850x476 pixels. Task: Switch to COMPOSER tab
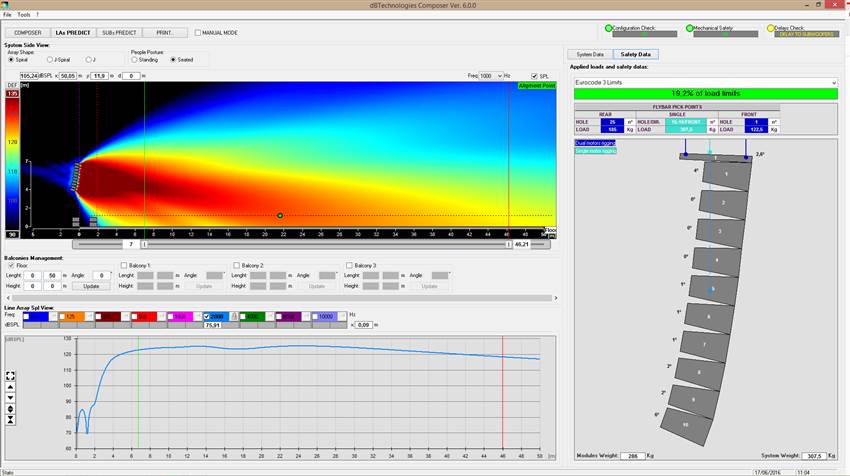click(x=28, y=33)
